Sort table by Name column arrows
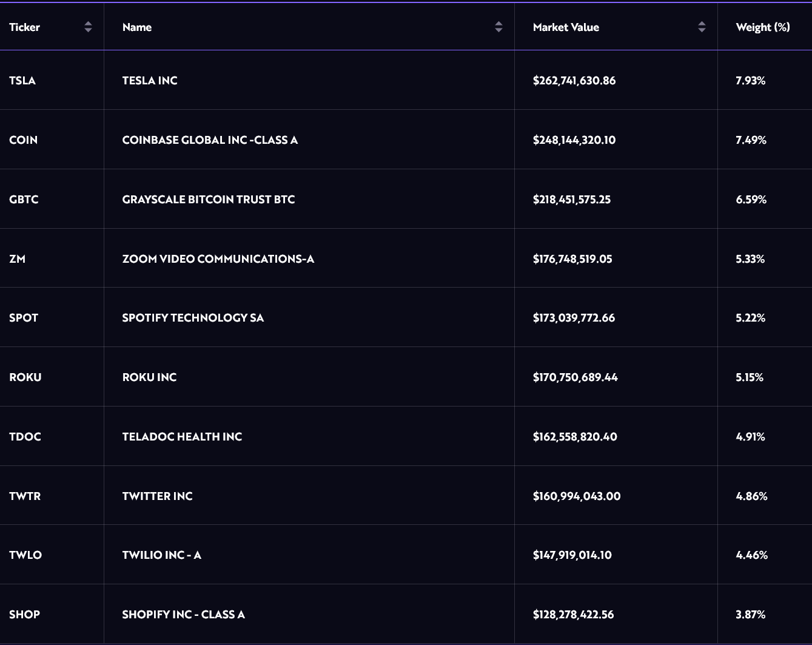This screenshot has width=812, height=645. coord(498,27)
